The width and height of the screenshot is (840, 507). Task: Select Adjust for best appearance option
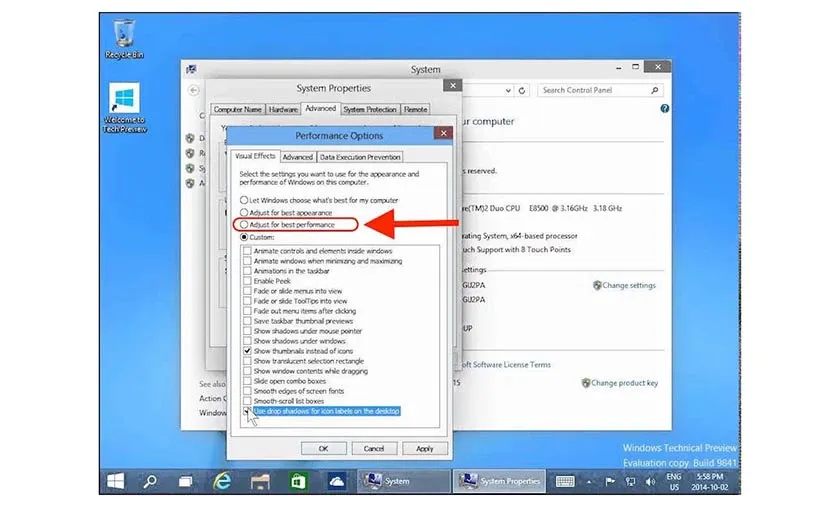[x=244, y=213]
